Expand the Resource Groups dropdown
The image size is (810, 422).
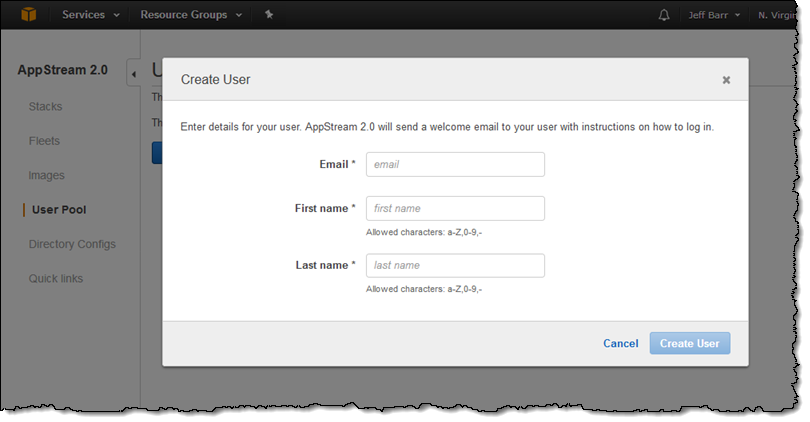pos(190,16)
